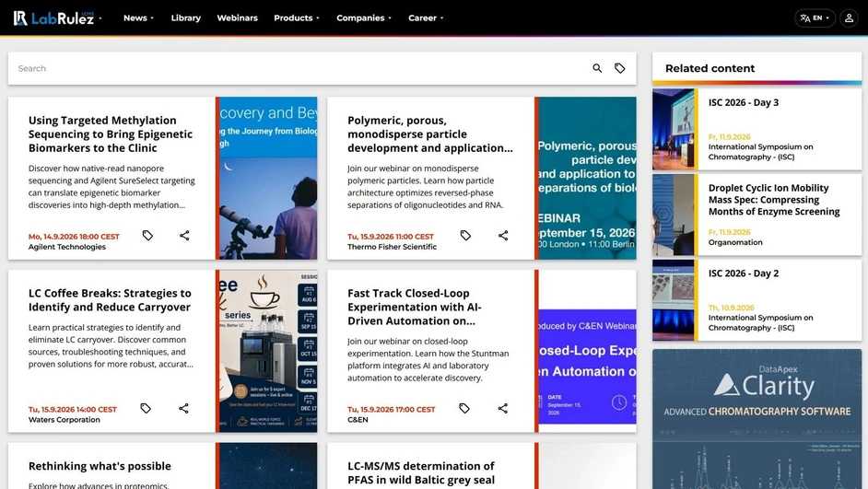Open LC Coffee Breaks series thumbnail
The height and width of the screenshot is (489, 868).
point(268,351)
